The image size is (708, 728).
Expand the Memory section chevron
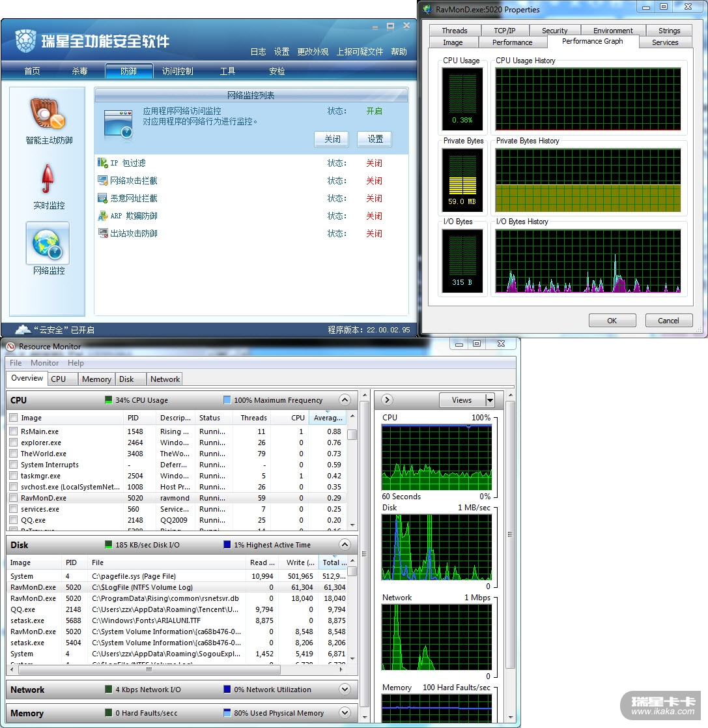345,712
